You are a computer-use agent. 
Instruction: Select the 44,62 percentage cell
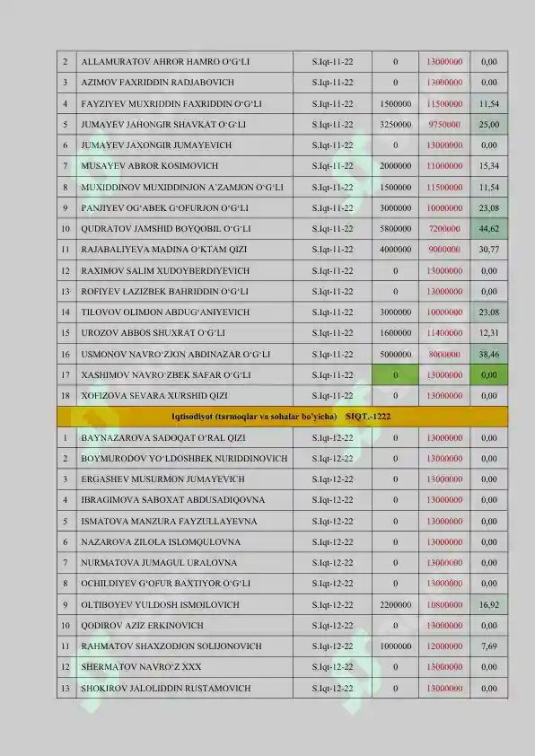pyautogui.click(x=488, y=229)
